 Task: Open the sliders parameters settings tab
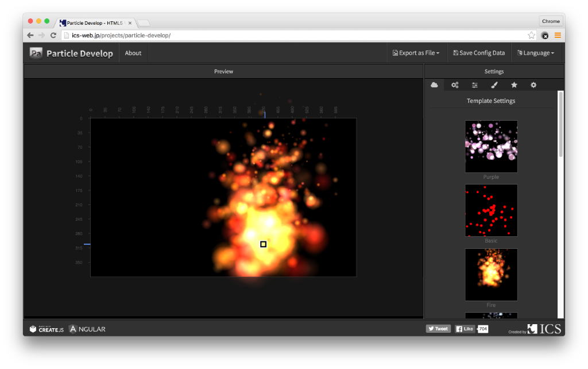click(474, 85)
